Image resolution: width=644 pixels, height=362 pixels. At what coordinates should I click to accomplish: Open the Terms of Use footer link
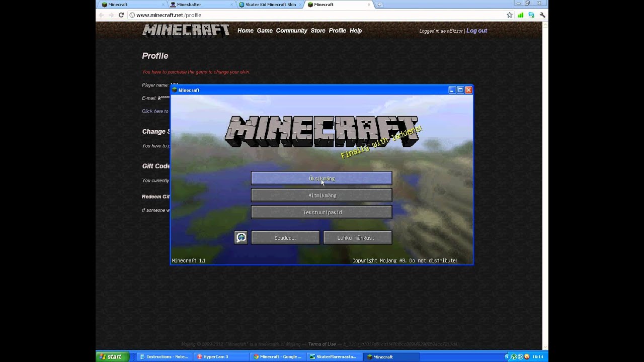(x=321, y=344)
